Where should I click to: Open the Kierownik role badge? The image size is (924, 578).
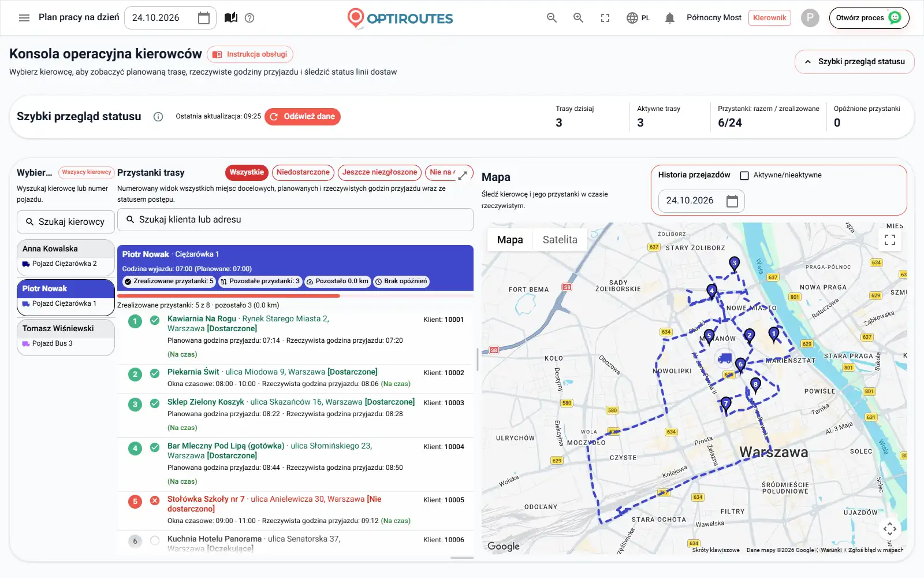click(770, 18)
